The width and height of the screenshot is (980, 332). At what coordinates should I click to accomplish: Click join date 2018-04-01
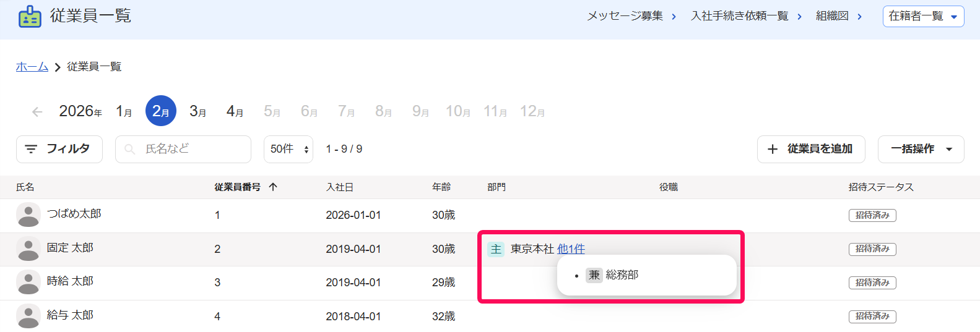click(x=353, y=317)
